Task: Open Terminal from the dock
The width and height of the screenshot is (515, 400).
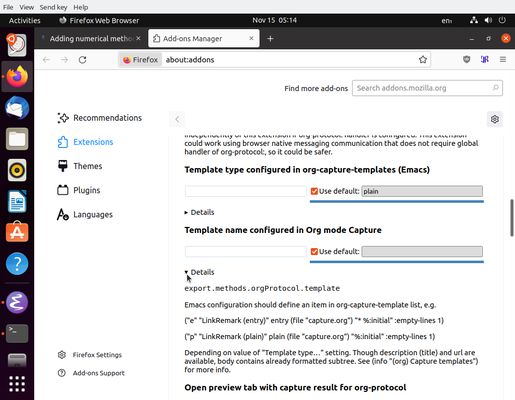Action: pos(17,333)
